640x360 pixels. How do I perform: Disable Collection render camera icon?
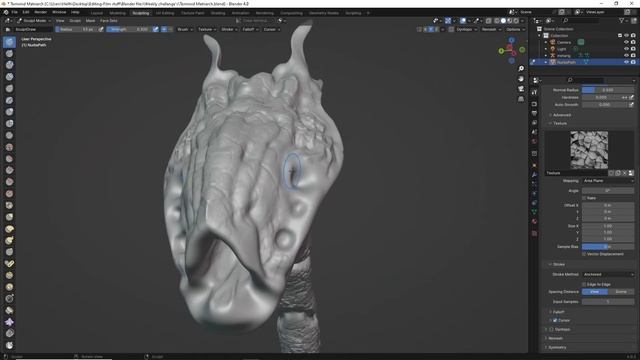pos(633,36)
